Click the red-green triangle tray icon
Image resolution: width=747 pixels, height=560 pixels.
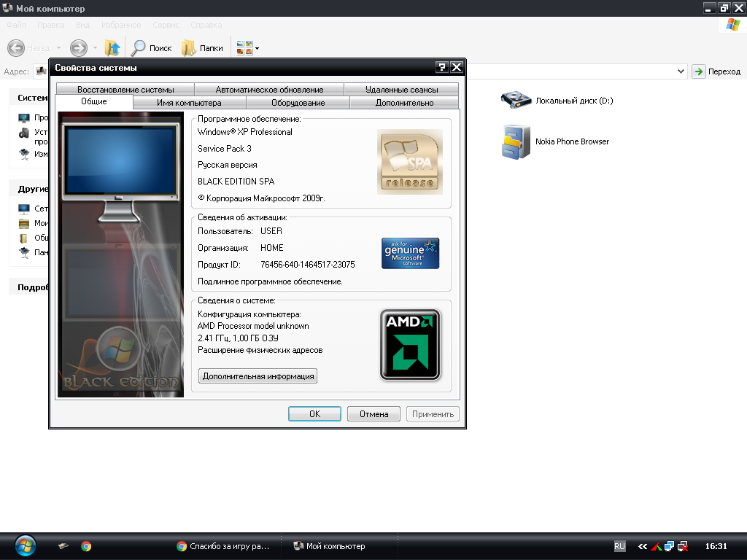[x=657, y=546]
